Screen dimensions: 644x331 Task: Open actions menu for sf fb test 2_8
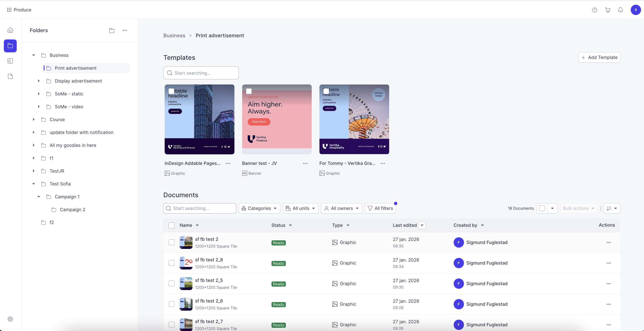(x=608, y=263)
